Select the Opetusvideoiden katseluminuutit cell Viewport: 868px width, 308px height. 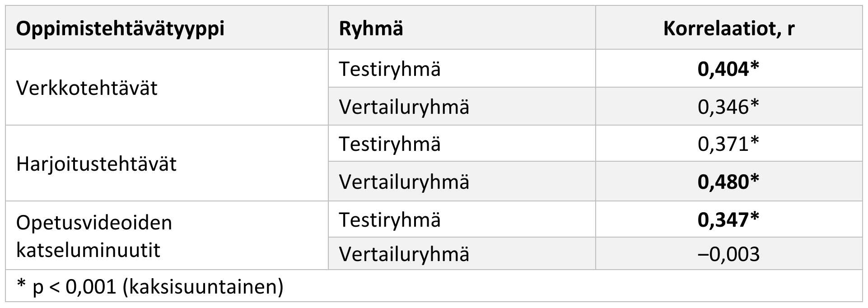point(94,236)
